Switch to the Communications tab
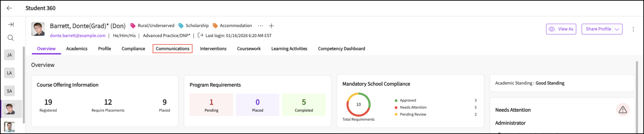The width and height of the screenshot is (644, 134). tap(173, 49)
